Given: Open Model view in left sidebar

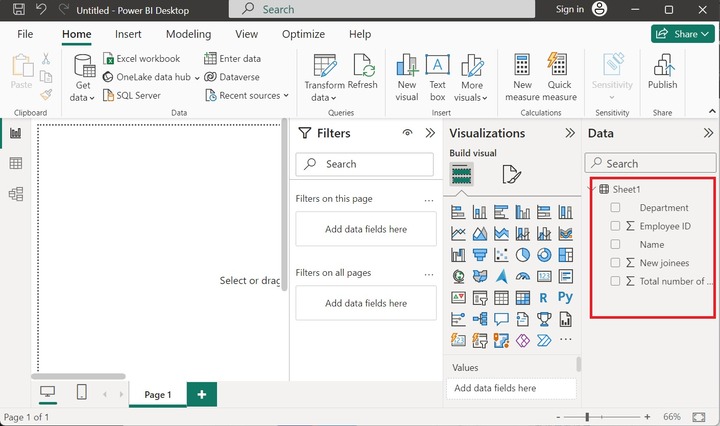Looking at the screenshot, I should 16,194.
